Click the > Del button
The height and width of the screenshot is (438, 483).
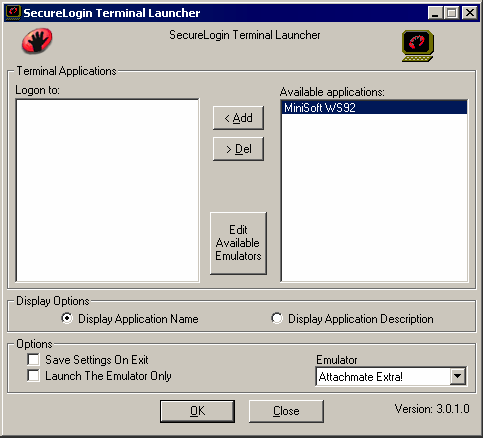[238, 149]
